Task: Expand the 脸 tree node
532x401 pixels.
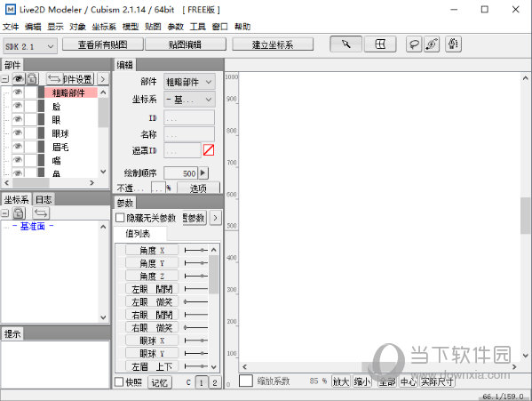Action: click(x=6, y=107)
